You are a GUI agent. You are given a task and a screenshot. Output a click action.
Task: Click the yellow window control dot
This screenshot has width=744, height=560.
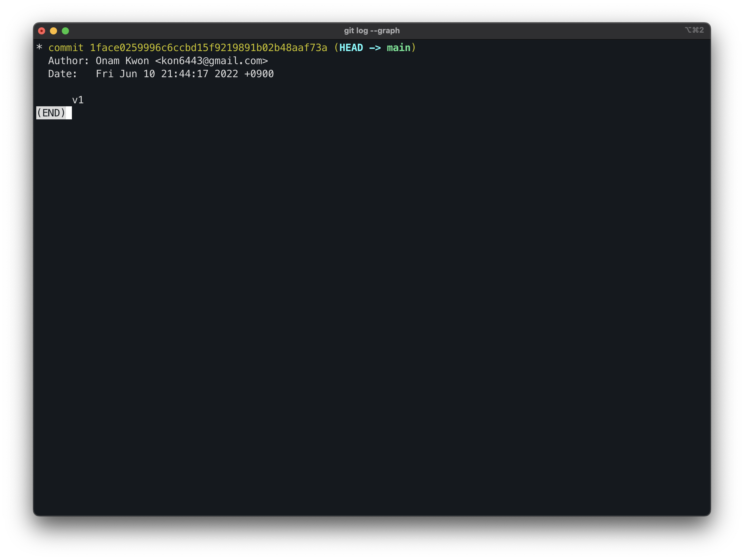point(53,31)
